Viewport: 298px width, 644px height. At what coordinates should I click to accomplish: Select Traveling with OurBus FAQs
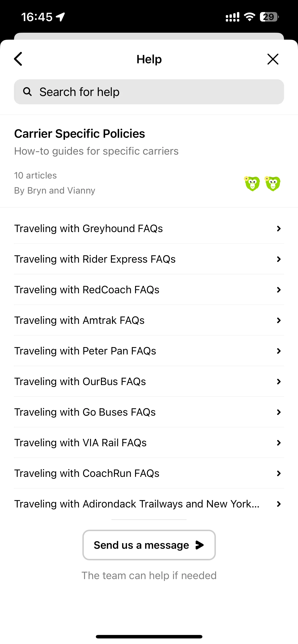click(x=149, y=382)
